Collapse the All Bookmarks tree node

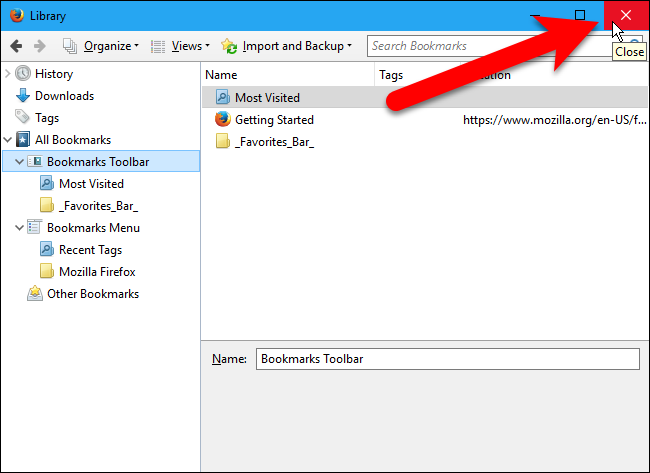click(7, 140)
